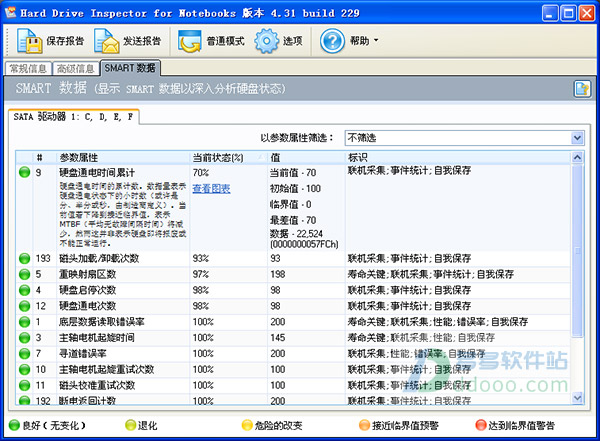
Task: Select the 硬盘启停次数 row
Action: (293, 290)
